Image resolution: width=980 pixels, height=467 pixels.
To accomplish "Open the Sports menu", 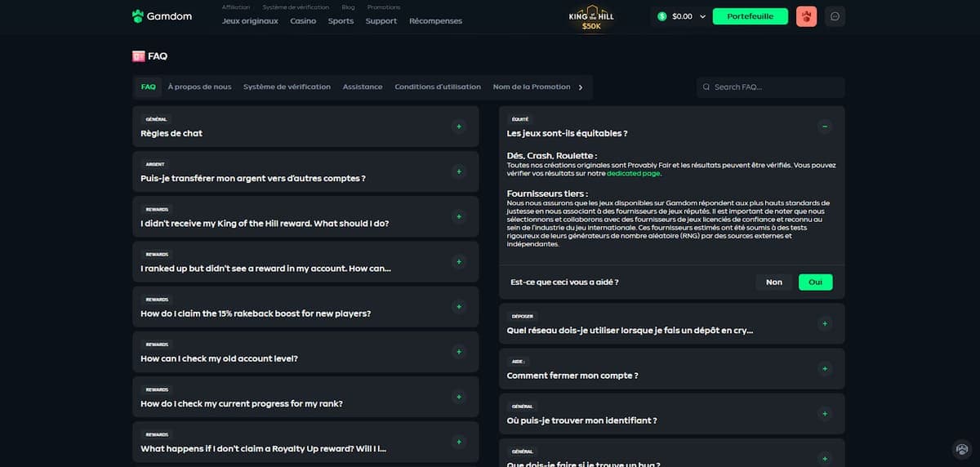I will 341,21.
